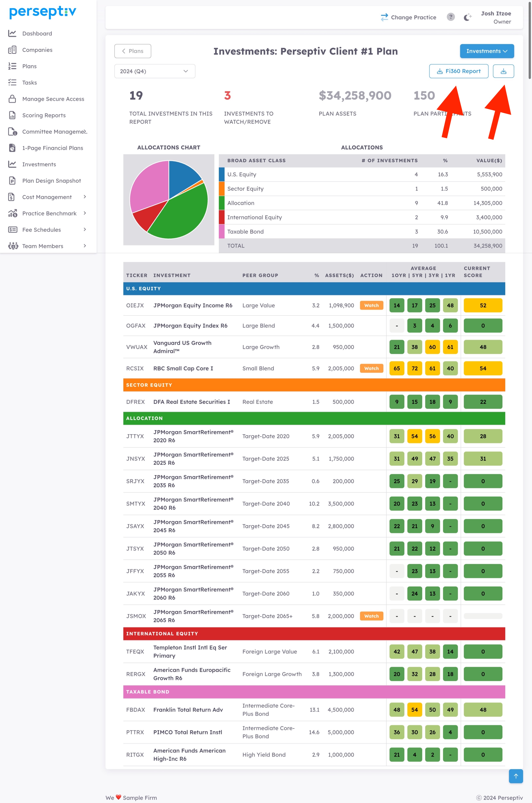Image resolution: width=532 pixels, height=803 pixels.
Task: Click the Fee Schedules icon
Action: (x=13, y=230)
